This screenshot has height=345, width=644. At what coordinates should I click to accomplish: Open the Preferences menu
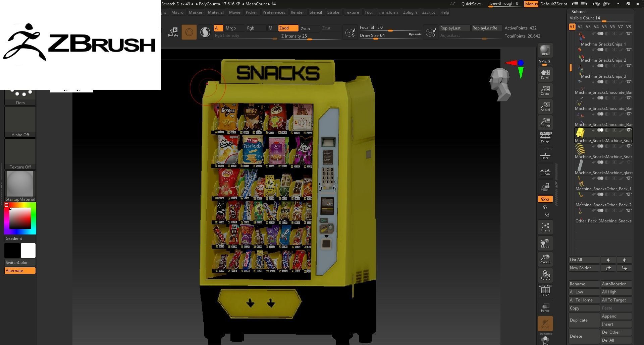[x=274, y=12]
